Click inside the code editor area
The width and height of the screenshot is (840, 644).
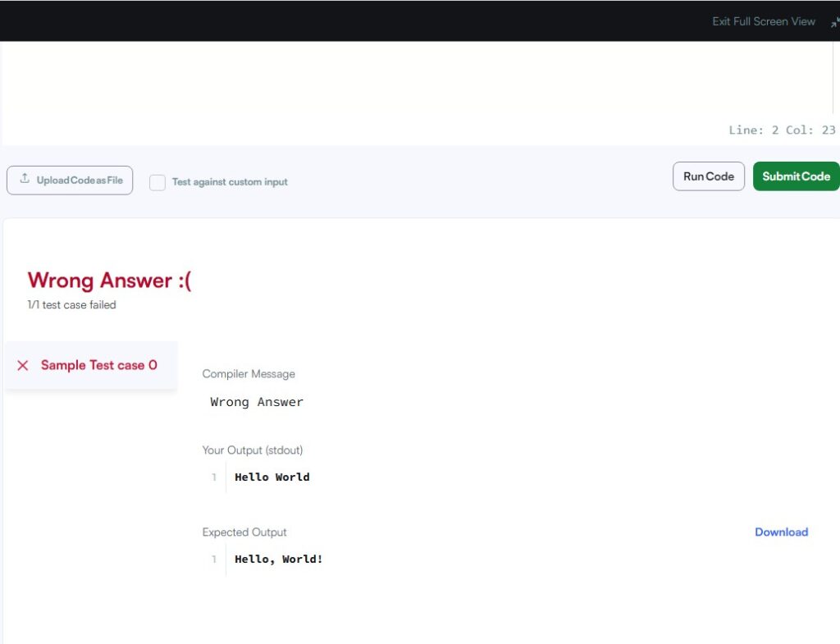click(x=410, y=82)
